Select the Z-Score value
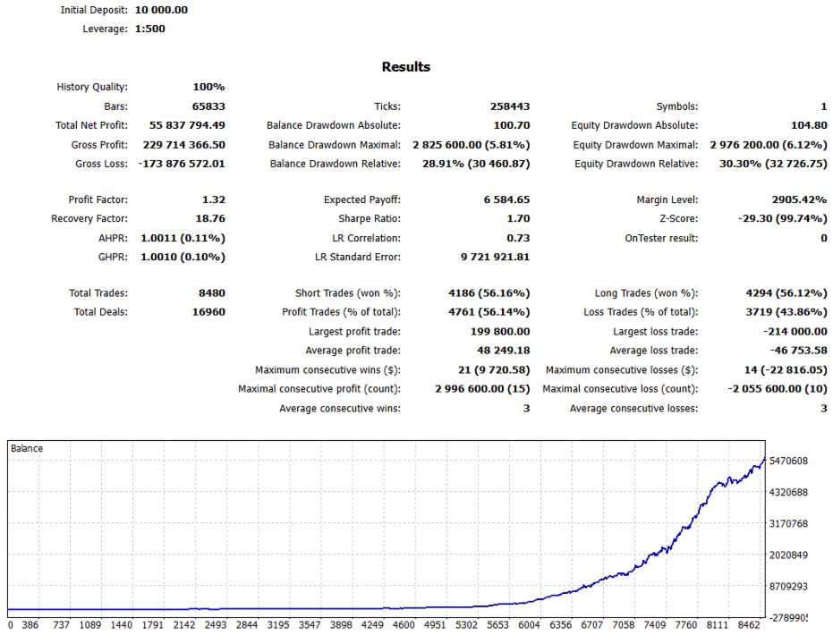Image resolution: width=833 pixels, height=644 pixels. point(783,219)
